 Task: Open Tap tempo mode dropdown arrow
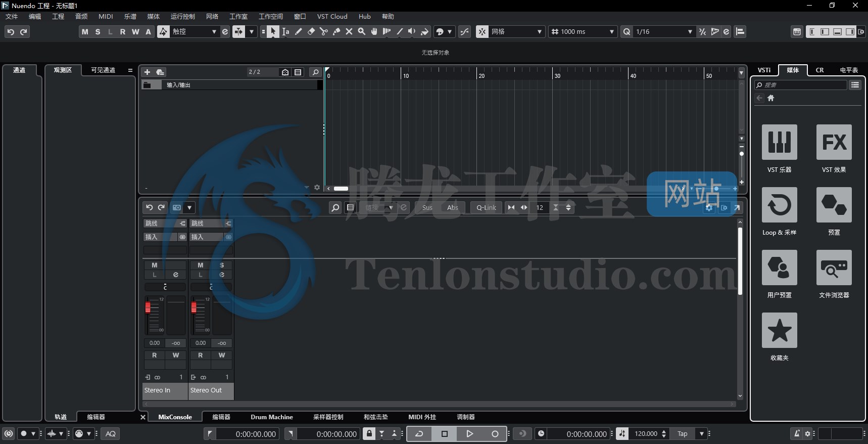(701, 433)
